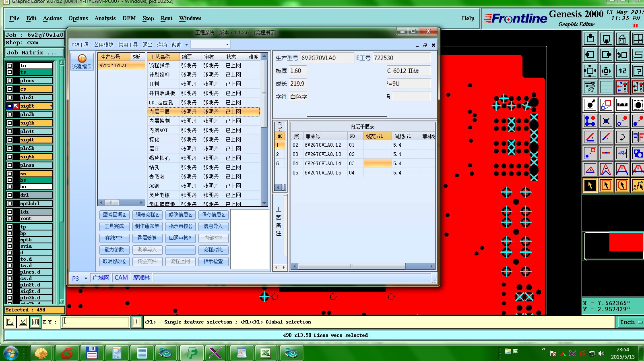Open the CAM工程 menu in the dialog
Image resolution: width=644 pixels, height=361 pixels.
click(80, 45)
